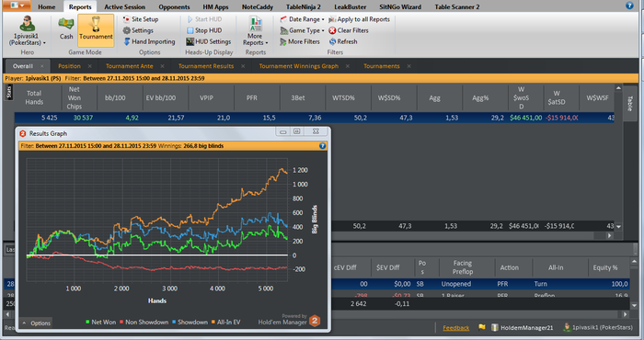Open the LeakBuster tab
Image resolution: width=644 pixels, height=340 pixels.
[350, 6]
